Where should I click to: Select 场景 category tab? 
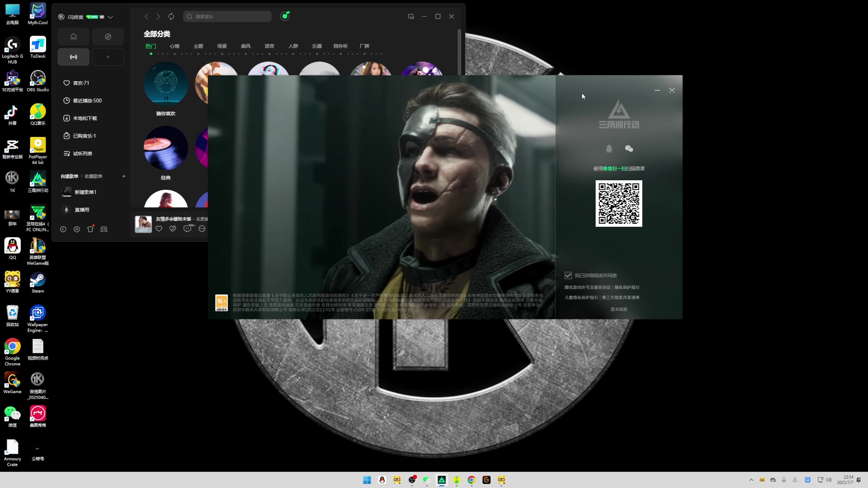pyautogui.click(x=222, y=46)
